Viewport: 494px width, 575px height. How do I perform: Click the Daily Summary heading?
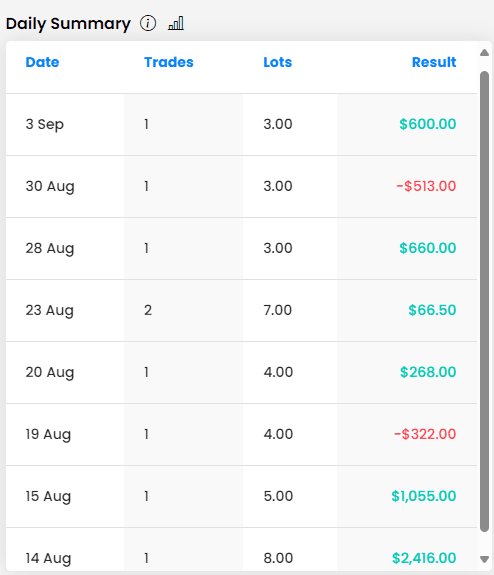click(x=68, y=24)
